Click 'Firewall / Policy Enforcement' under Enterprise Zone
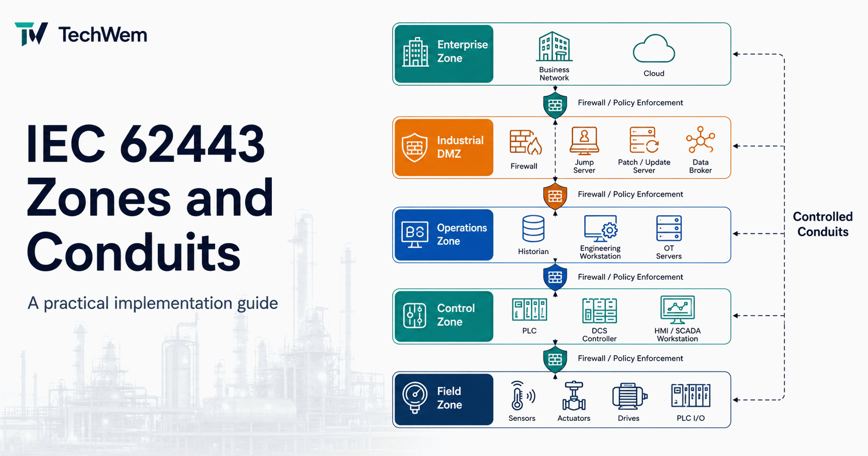 (x=630, y=103)
